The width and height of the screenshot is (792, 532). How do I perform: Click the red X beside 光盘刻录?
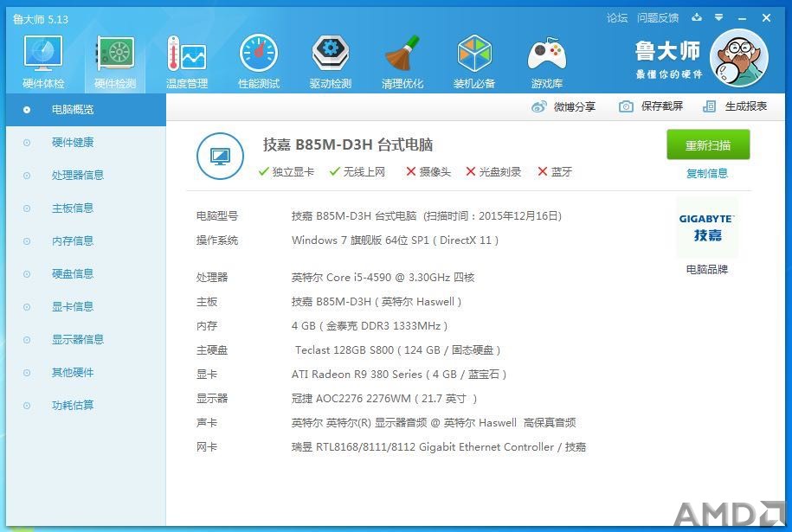(x=471, y=171)
